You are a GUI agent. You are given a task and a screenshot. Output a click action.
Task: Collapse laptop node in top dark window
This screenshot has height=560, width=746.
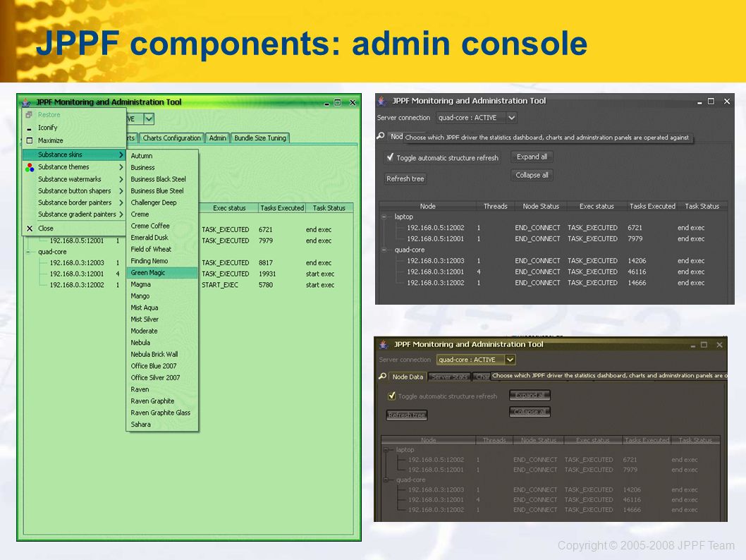coord(384,217)
